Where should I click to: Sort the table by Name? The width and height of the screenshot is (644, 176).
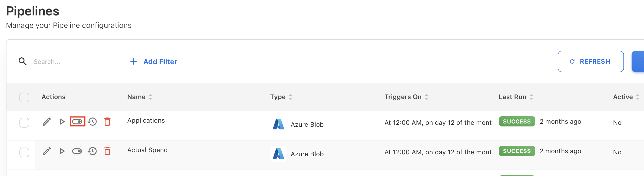[x=150, y=97]
